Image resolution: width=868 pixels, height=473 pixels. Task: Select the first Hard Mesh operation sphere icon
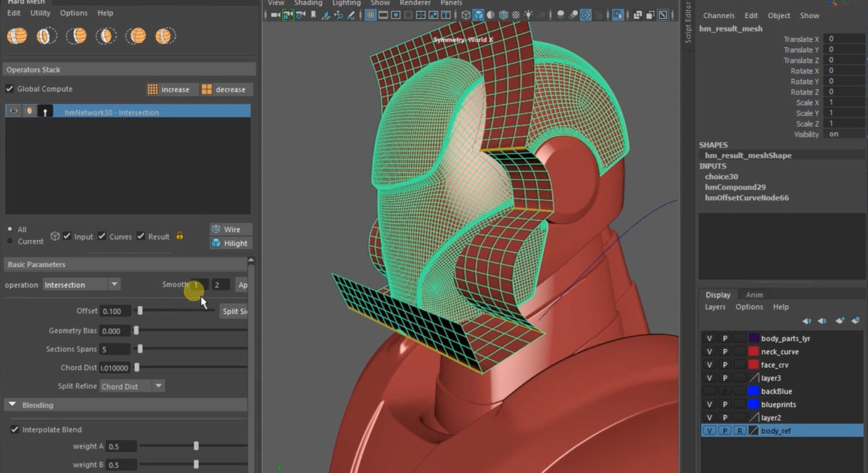pyautogui.click(x=17, y=35)
